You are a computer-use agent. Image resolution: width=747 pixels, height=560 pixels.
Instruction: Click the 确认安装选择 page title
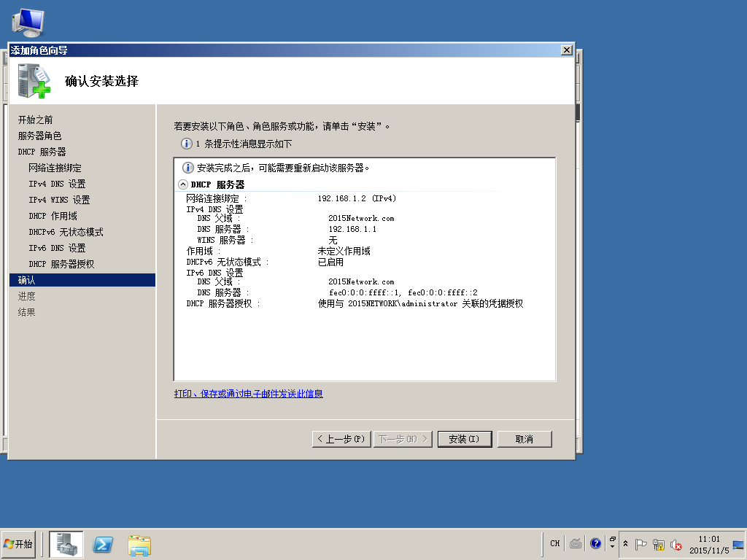click(x=101, y=81)
